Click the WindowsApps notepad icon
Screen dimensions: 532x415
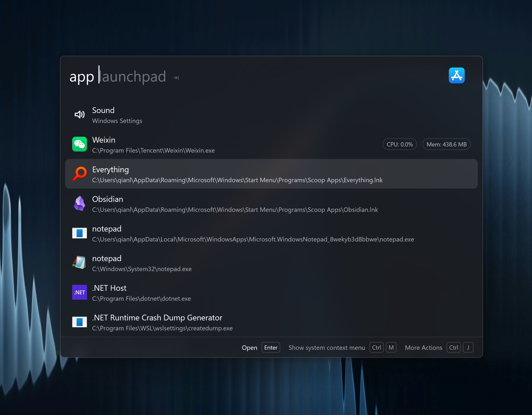(x=79, y=233)
